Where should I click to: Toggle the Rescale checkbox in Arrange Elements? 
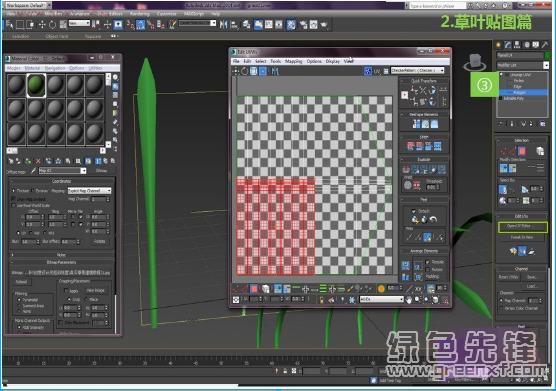click(x=428, y=262)
